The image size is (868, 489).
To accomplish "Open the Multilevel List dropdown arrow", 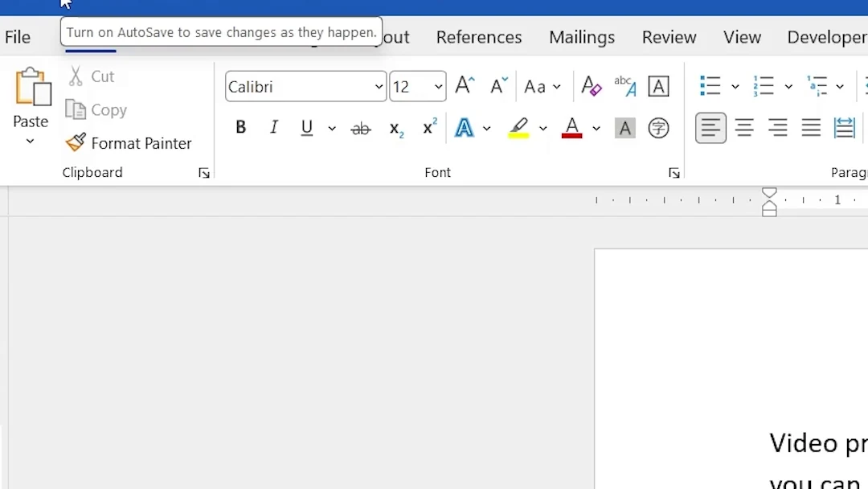I will tap(840, 87).
